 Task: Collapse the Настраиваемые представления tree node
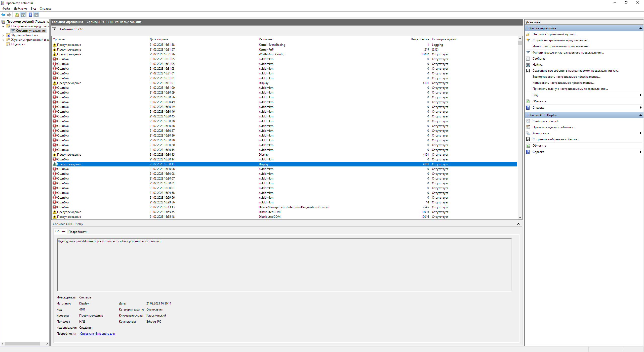point(3,26)
